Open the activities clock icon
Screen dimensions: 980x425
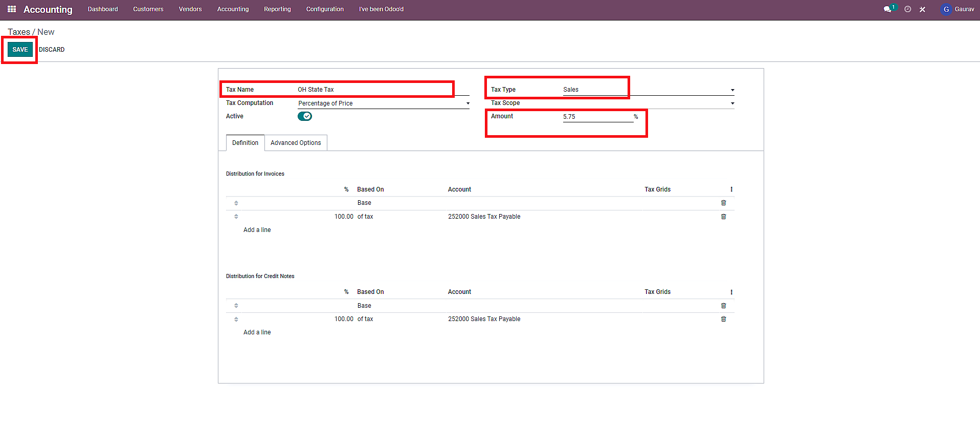click(x=907, y=9)
